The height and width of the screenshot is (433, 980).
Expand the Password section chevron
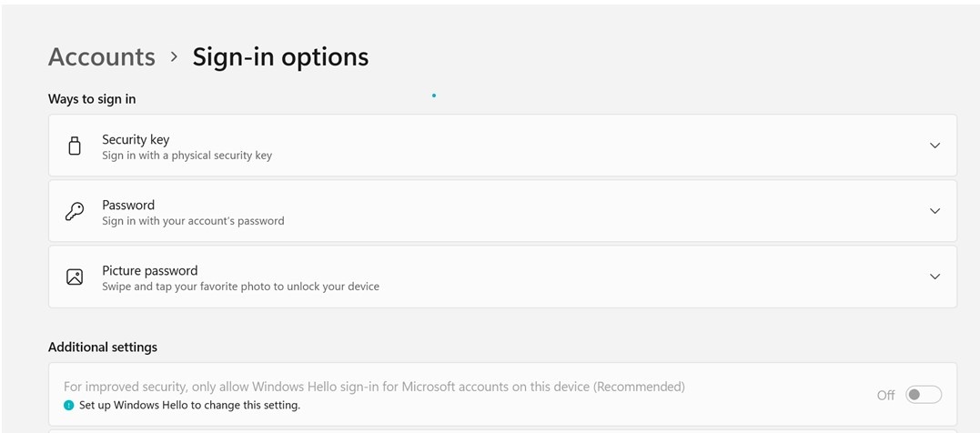coord(935,211)
